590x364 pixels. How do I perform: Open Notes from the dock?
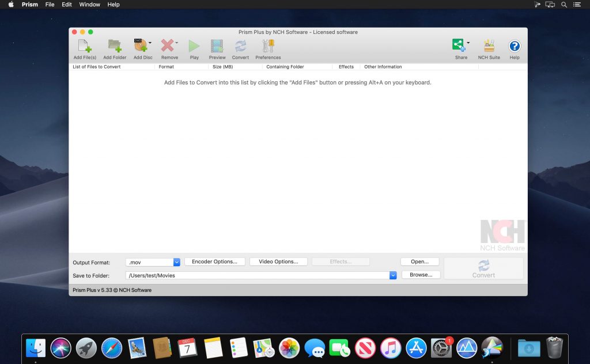(x=213, y=348)
